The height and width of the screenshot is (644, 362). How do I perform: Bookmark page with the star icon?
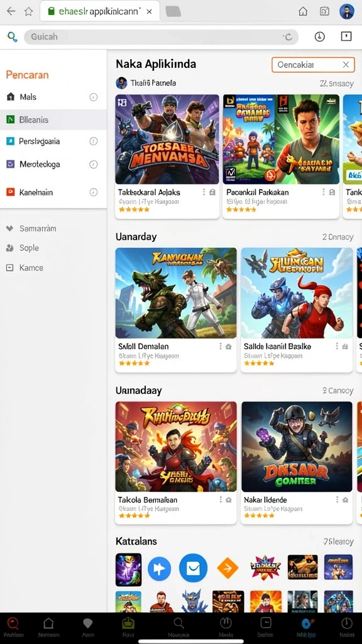(28, 11)
